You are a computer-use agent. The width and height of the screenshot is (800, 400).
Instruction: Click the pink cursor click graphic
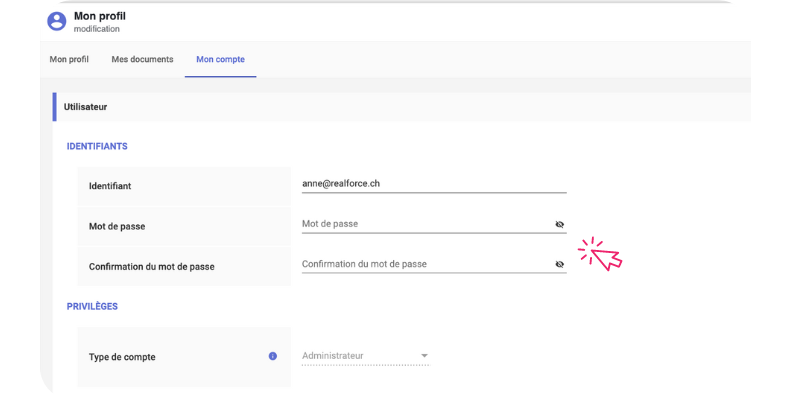pyautogui.click(x=602, y=254)
